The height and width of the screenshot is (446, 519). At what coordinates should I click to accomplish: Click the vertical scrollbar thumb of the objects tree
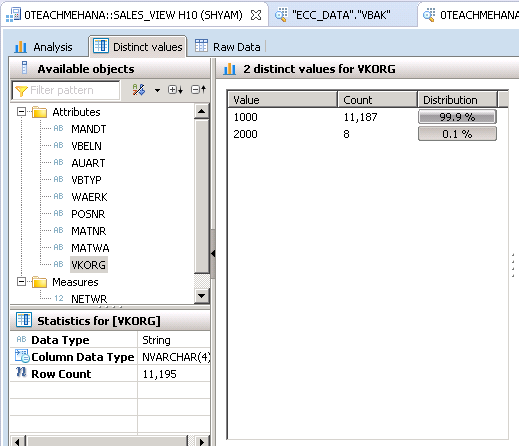click(x=201, y=197)
